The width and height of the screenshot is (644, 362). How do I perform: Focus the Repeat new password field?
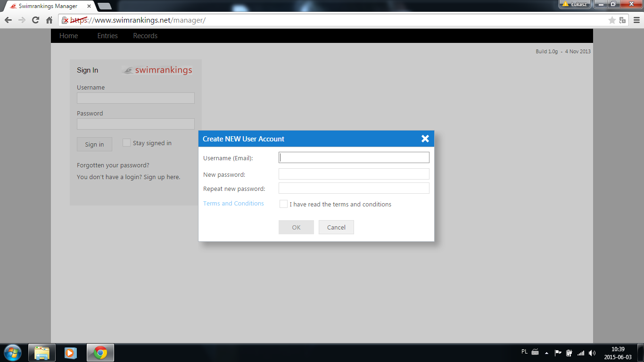pyautogui.click(x=354, y=188)
